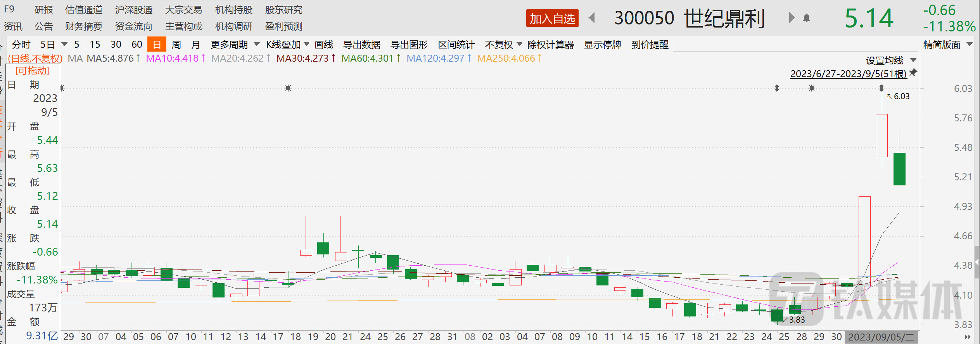Select the 日 daily period button
This screenshot has width=980, height=344.
pos(157,45)
